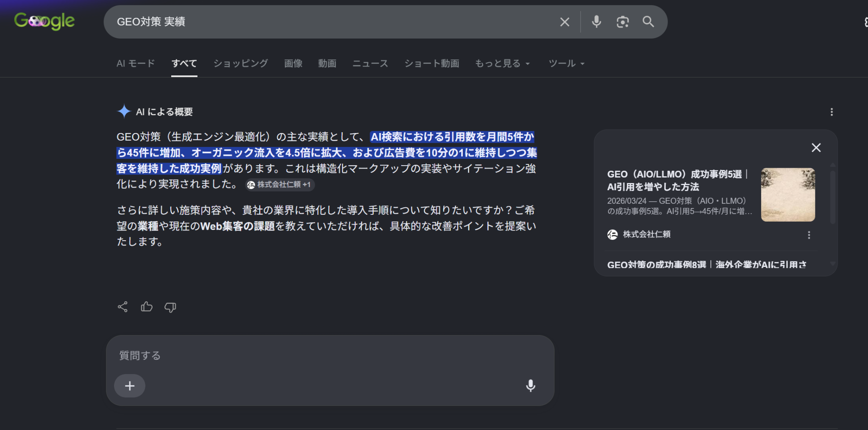Click the 2026/03/24 source snippet text

coord(680,206)
